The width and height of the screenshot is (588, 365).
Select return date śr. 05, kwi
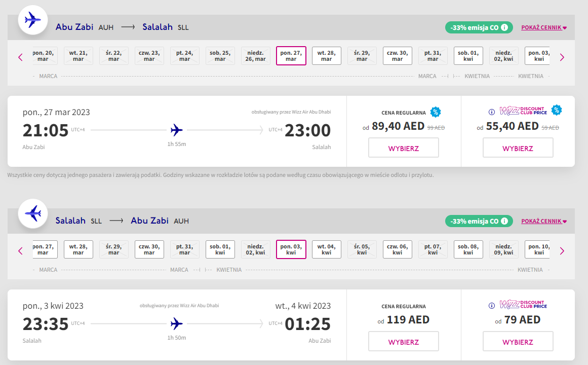point(362,250)
